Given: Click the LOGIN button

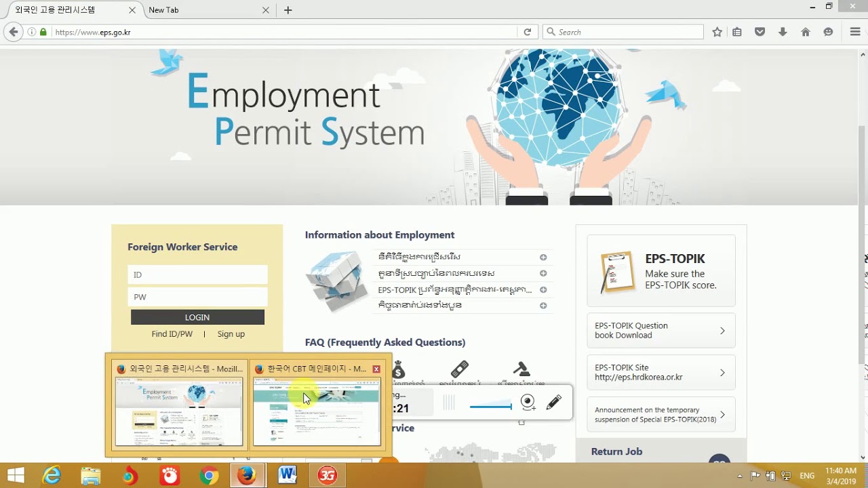Looking at the screenshot, I should click(197, 317).
